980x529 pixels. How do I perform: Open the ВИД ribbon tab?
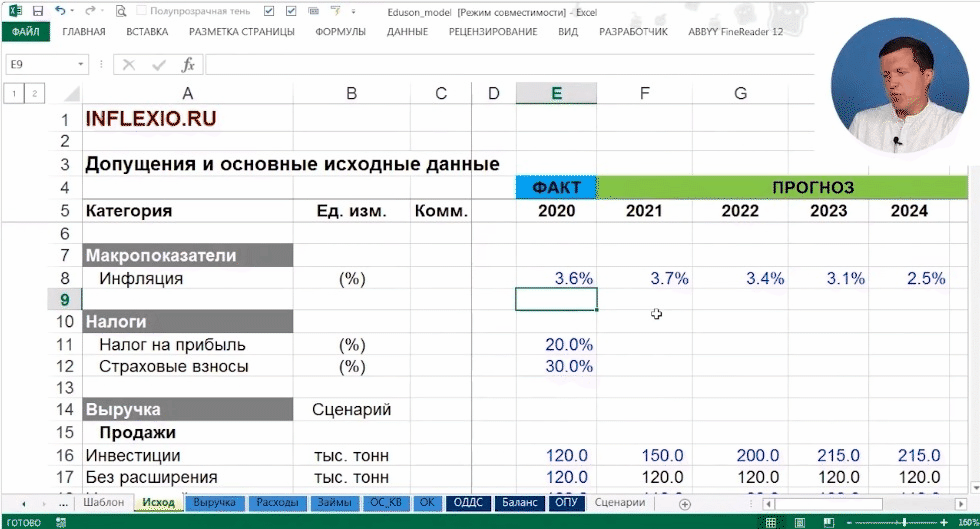tap(568, 31)
